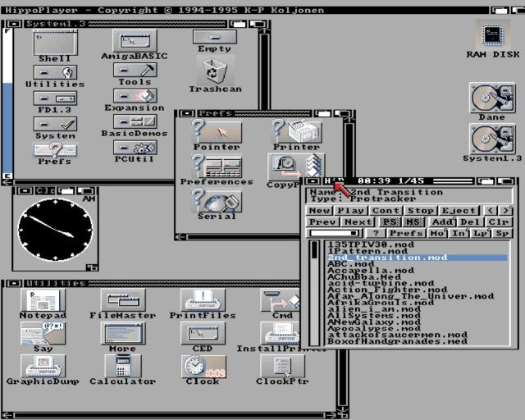Open the Pointer preferences icon
The image size is (525, 420).
[217, 132]
